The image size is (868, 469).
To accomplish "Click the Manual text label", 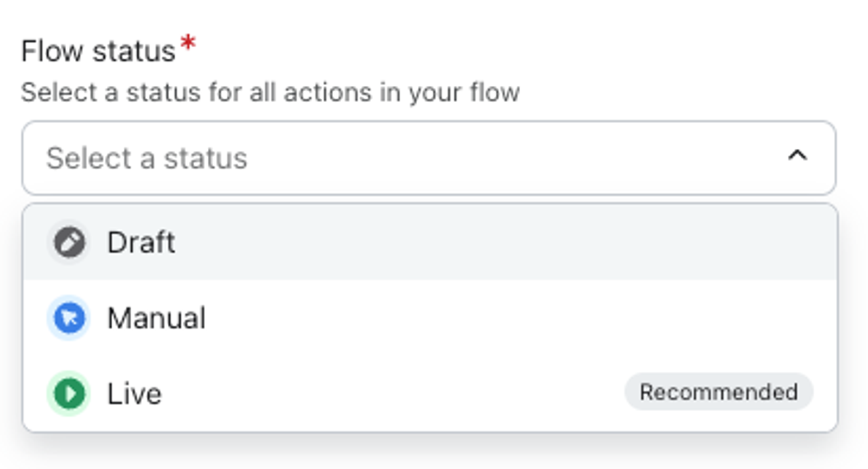I will (x=156, y=318).
